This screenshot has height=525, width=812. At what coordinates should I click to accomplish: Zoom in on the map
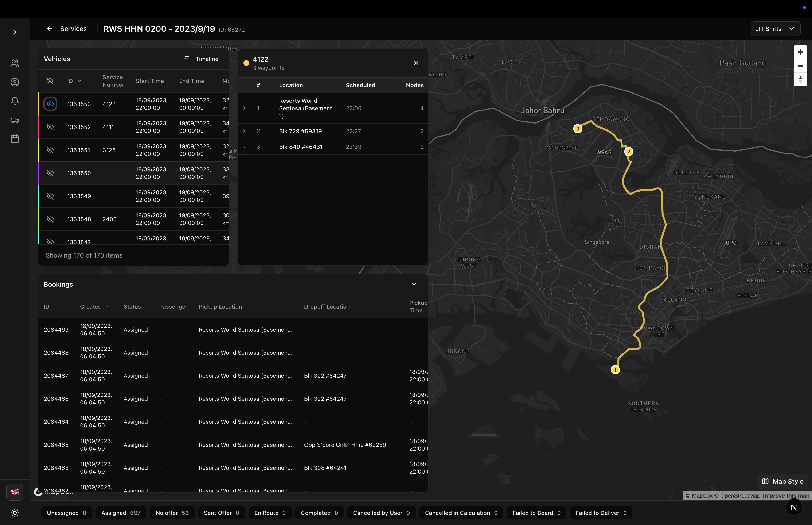pyautogui.click(x=800, y=52)
